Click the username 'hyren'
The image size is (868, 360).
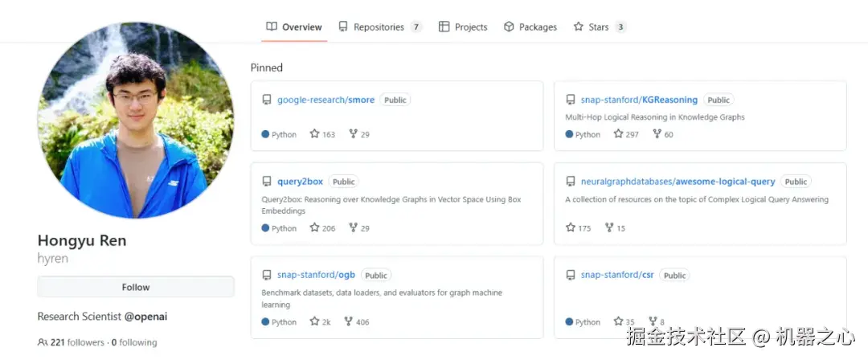52,258
